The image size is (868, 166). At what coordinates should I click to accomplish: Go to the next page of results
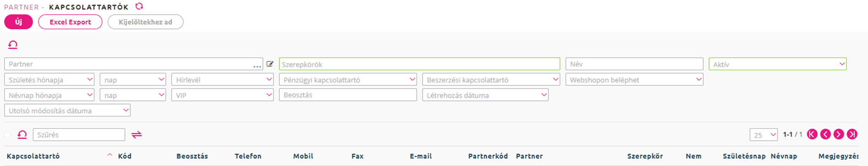click(839, 134)
